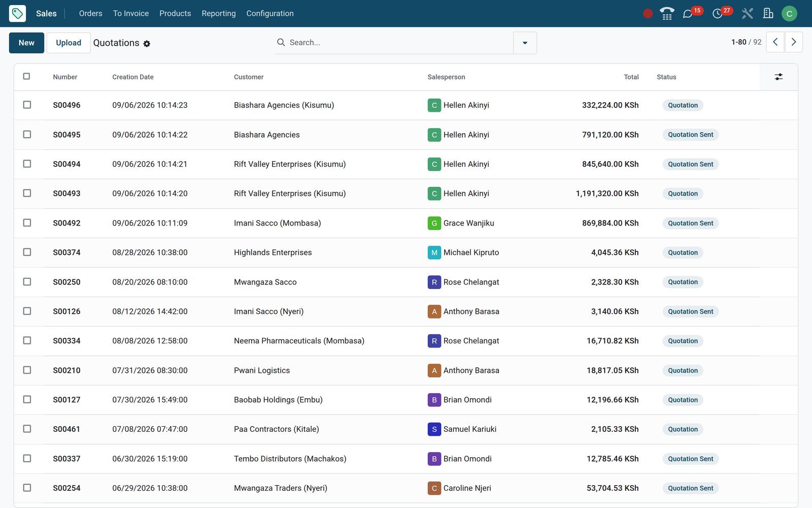Viewport: 812px width, 508px height.
Task: Click customer Pwani Logistics
Action: (261, 370)
